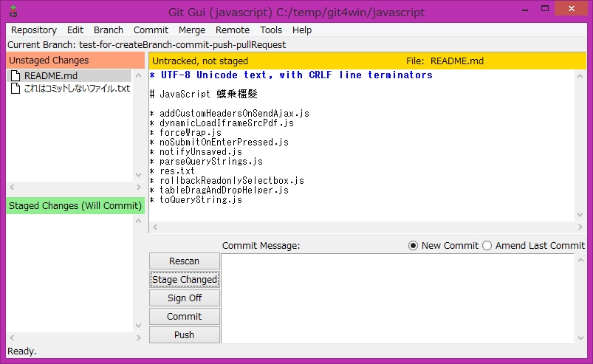This screenshot has width=593, height=364.
Task: Click the Commit button
Action: click(x=185, y=316)
